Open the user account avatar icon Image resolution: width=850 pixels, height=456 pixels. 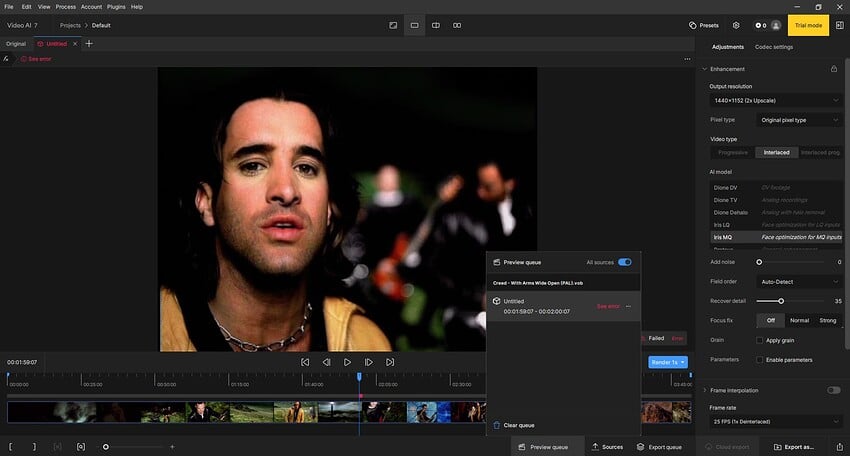click(776, 25)
